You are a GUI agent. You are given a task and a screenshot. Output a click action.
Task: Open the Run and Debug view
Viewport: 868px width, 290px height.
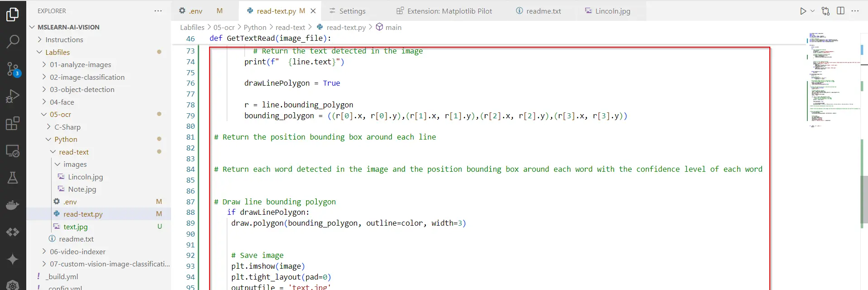(x=13, y=96)
